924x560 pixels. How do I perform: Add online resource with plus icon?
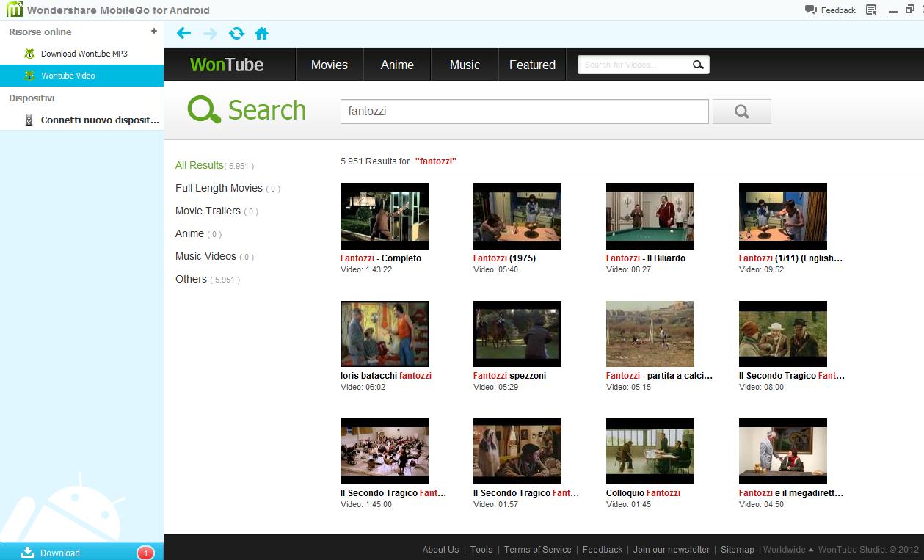pos(153,31)
